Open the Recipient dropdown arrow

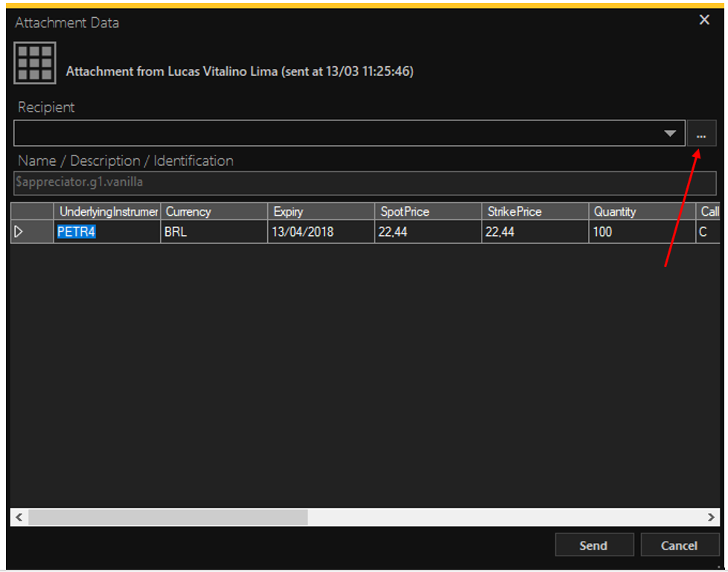point(670,134)
